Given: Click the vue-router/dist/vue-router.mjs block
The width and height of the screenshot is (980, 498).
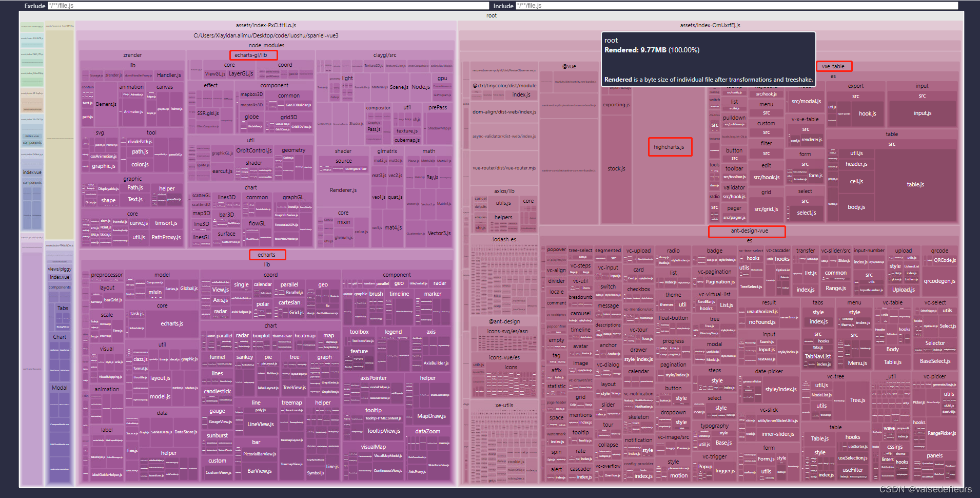Looking at the screenshot, I should pos(504,168).
